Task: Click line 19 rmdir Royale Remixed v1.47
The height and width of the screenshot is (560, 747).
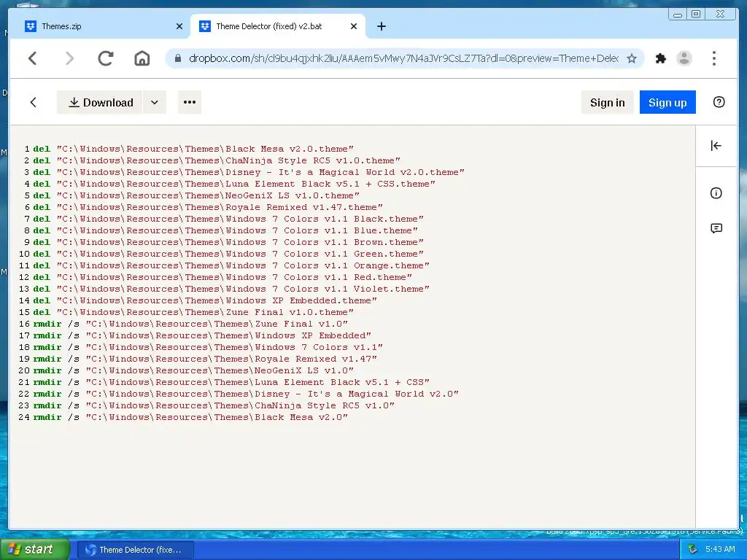Action: (205, 359)
